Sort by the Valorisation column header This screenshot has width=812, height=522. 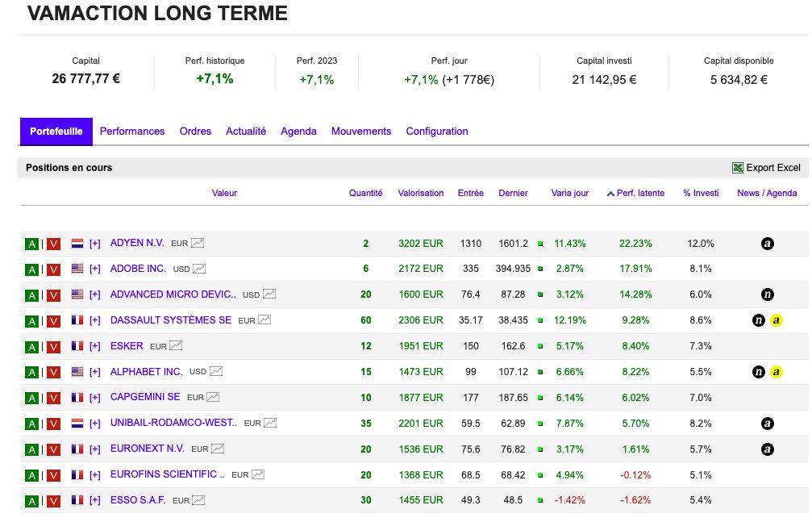click(x=420, y=193)
